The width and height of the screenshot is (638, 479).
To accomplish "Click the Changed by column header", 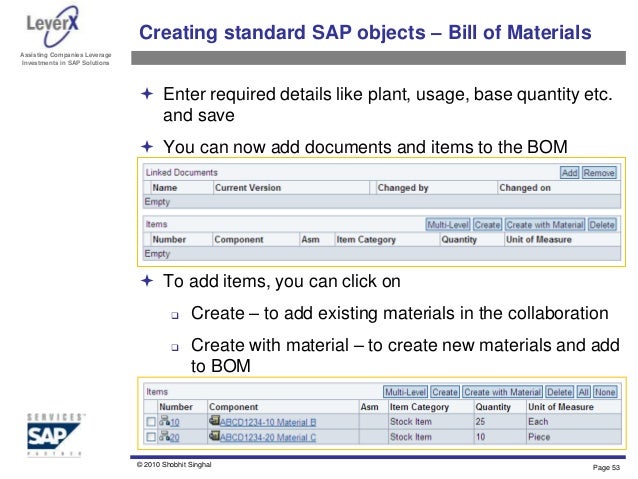I will (403, 188).
